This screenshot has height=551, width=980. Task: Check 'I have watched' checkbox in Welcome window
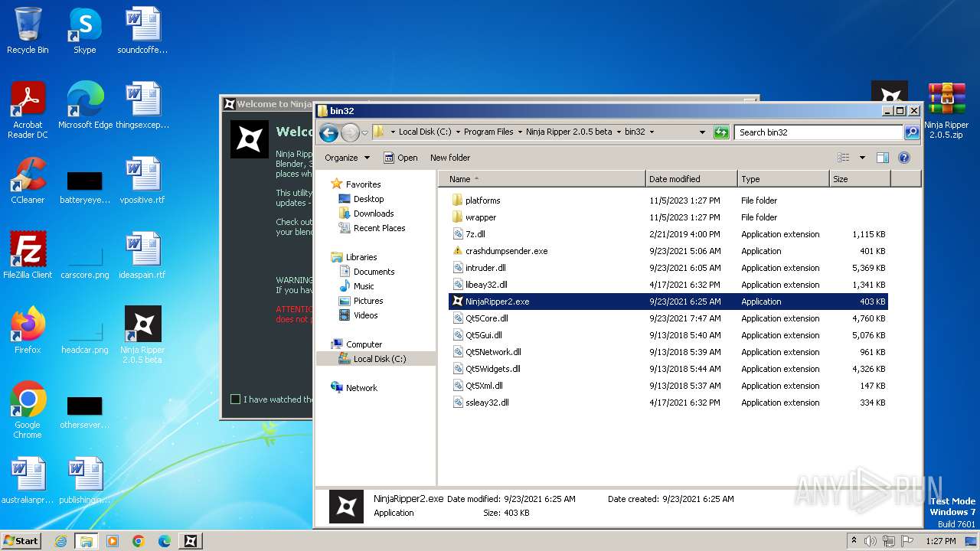236,399
